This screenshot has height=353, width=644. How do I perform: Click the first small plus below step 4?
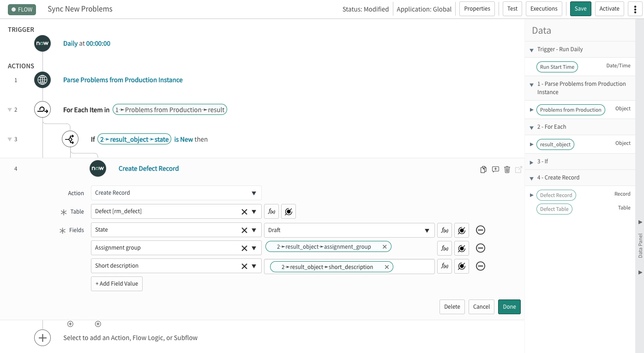[70, 324]
